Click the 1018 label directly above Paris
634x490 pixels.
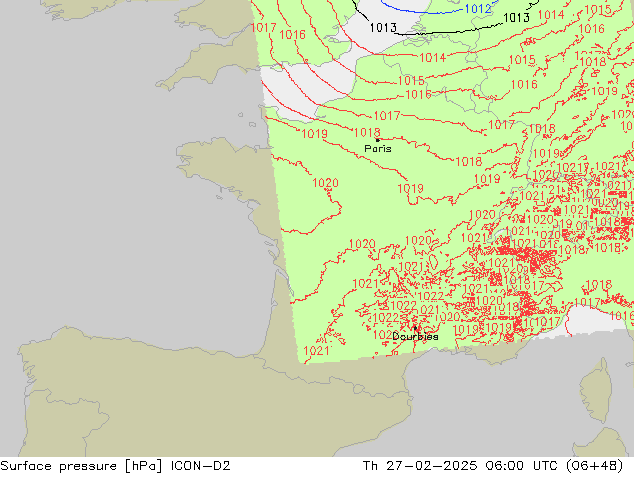tap(367, 133)
